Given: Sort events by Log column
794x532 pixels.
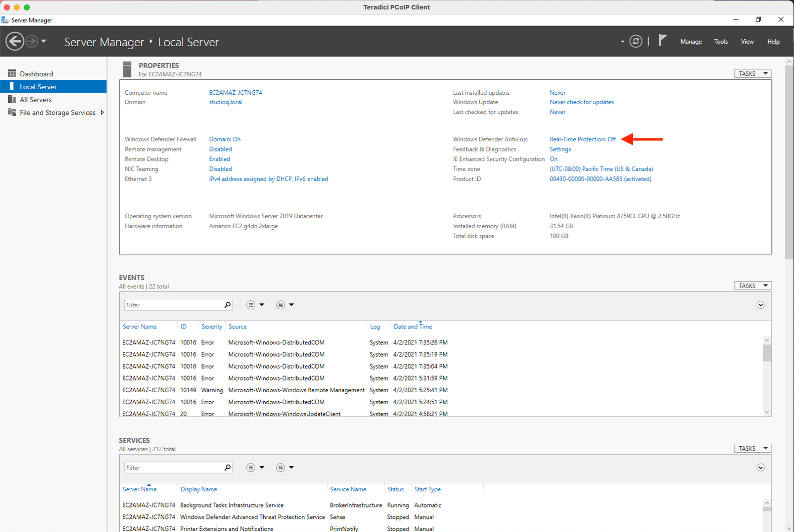Looking at the screenshot, I should pos(375,327).
